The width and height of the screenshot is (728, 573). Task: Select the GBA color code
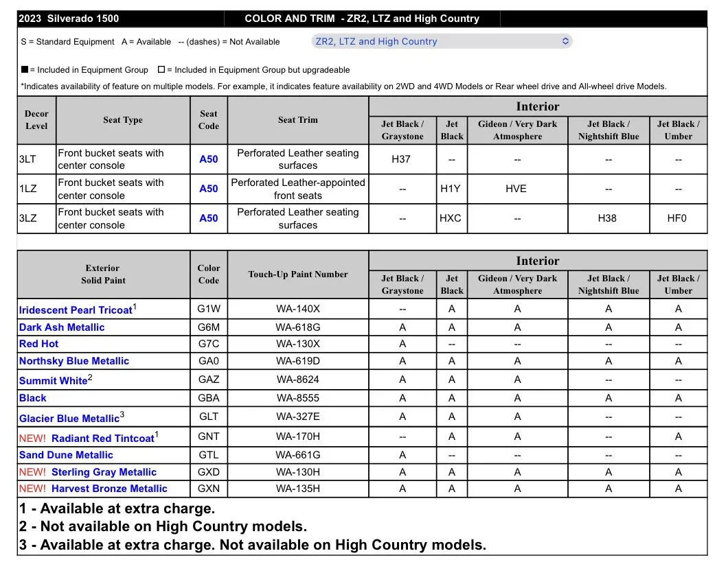coord(209,398)
